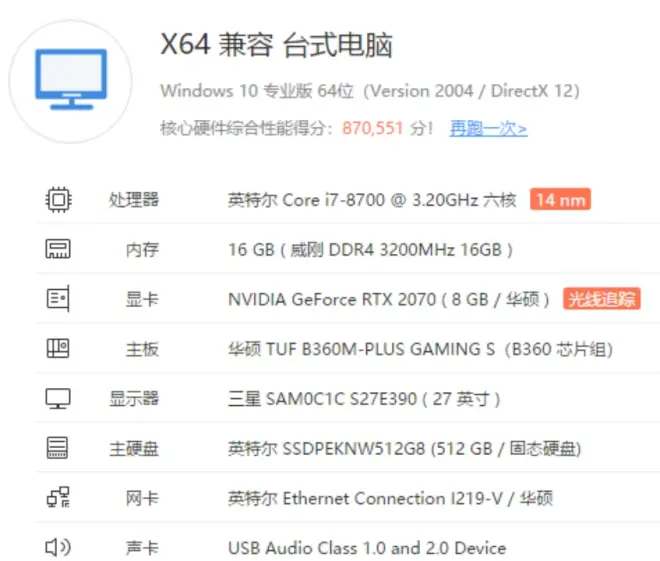The width and height of the screenshot is (660, 561).
Task: Click the memory module icon
Action: 57,249
